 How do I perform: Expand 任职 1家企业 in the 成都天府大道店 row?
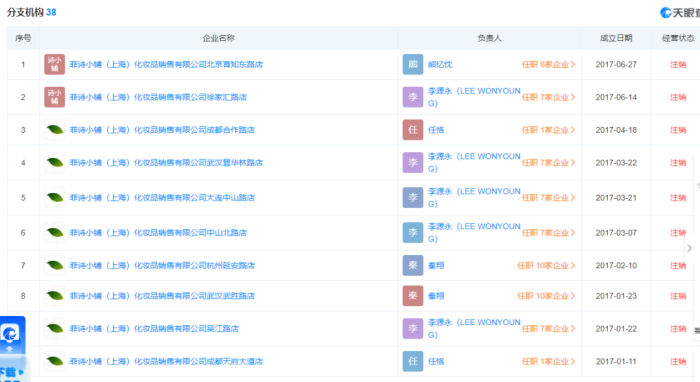(548, 361)
